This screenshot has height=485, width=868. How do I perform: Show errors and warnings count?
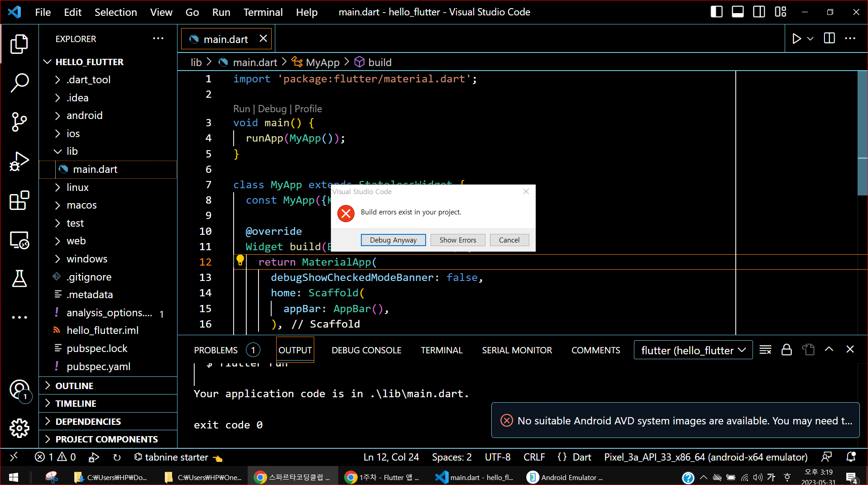coord(55,457)
